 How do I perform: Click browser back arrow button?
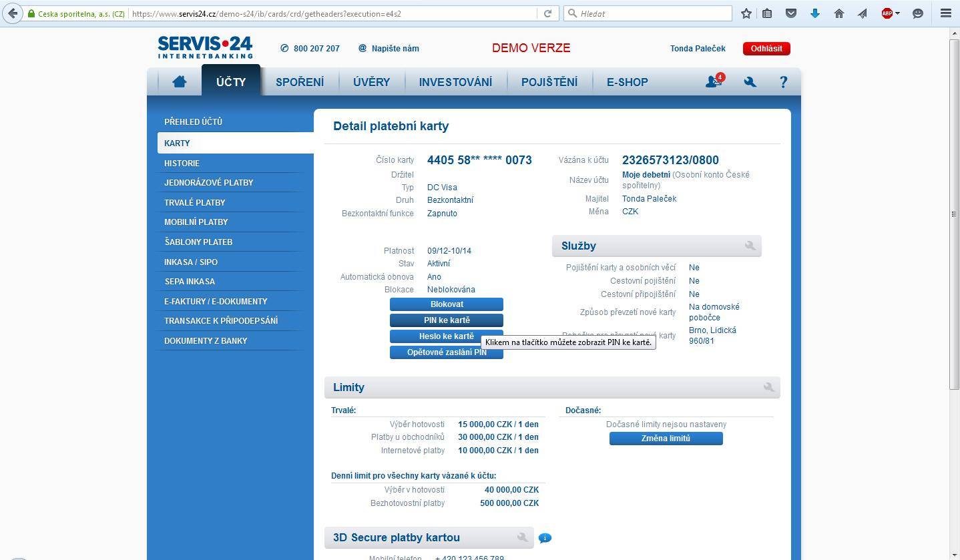(x=13, y=13)
